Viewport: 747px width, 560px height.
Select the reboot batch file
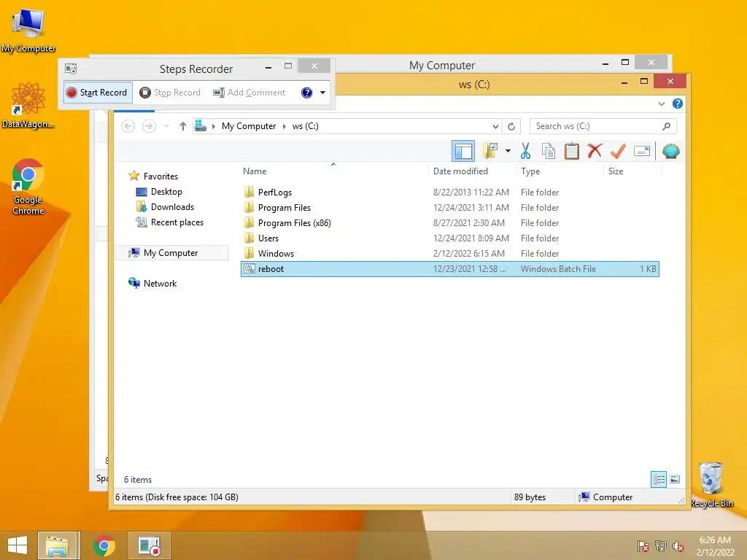(x=449, y=269)
